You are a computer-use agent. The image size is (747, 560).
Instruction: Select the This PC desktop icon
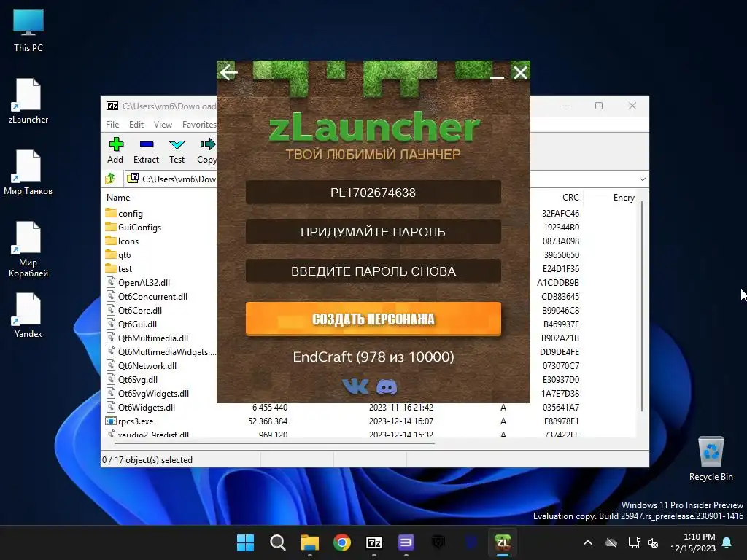tap(28, 30)
